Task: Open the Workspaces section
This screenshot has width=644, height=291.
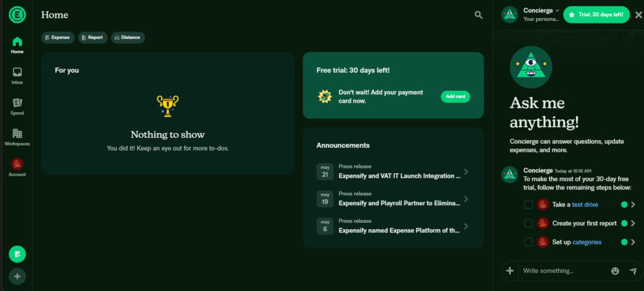Action: (17, 137)
